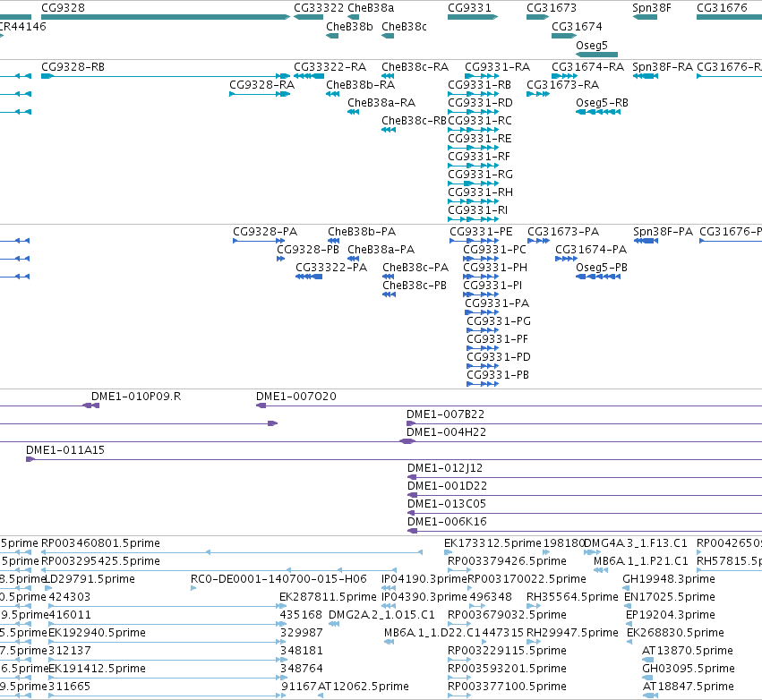This screenshot has height=700, width=762.
Task: Select BAC clone DME1-007O20 label
Action: [296, 397]
